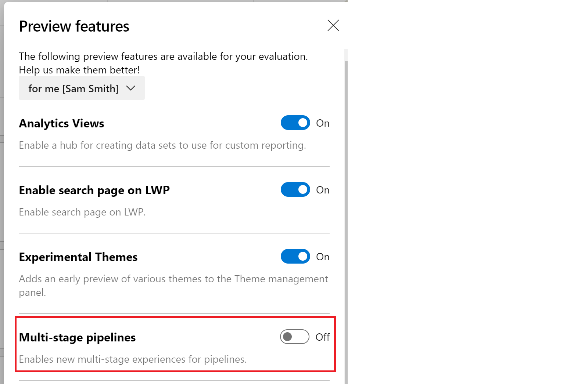Viewport: 588px width, 384px height.
Task: Select the Experimental Themes heading
Action: (x=78, y=257)
